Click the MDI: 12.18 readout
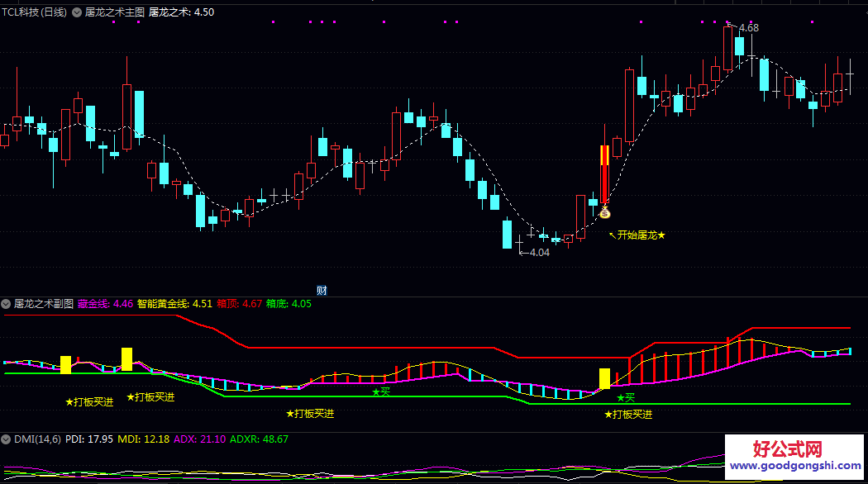The height and width of the screenshot is (484, 868). (143, 439)
